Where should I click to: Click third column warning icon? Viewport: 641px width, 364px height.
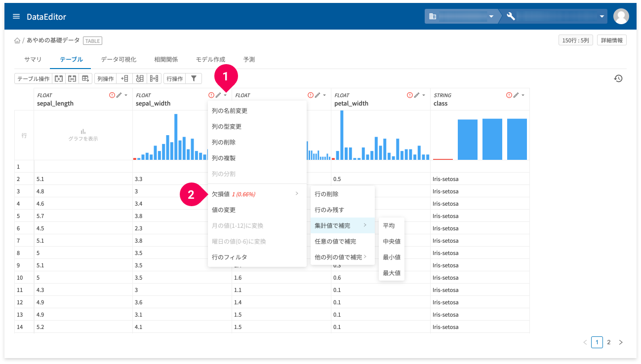(x=311, y=95)
